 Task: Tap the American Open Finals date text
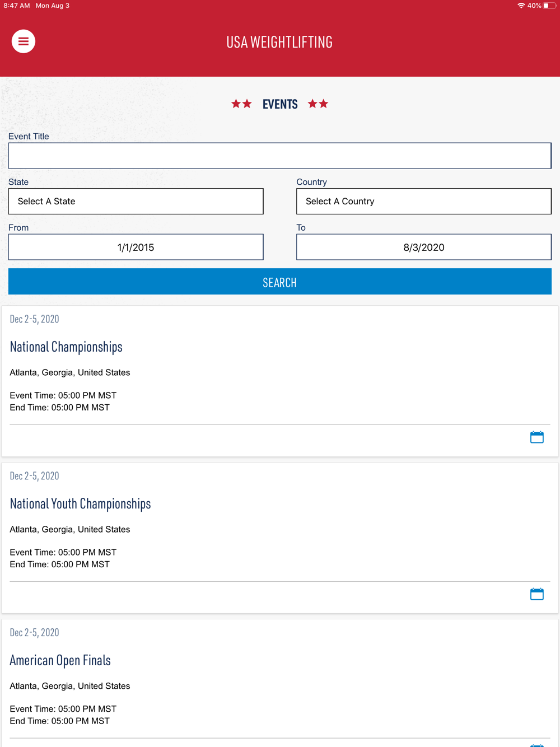coord(34,632)
